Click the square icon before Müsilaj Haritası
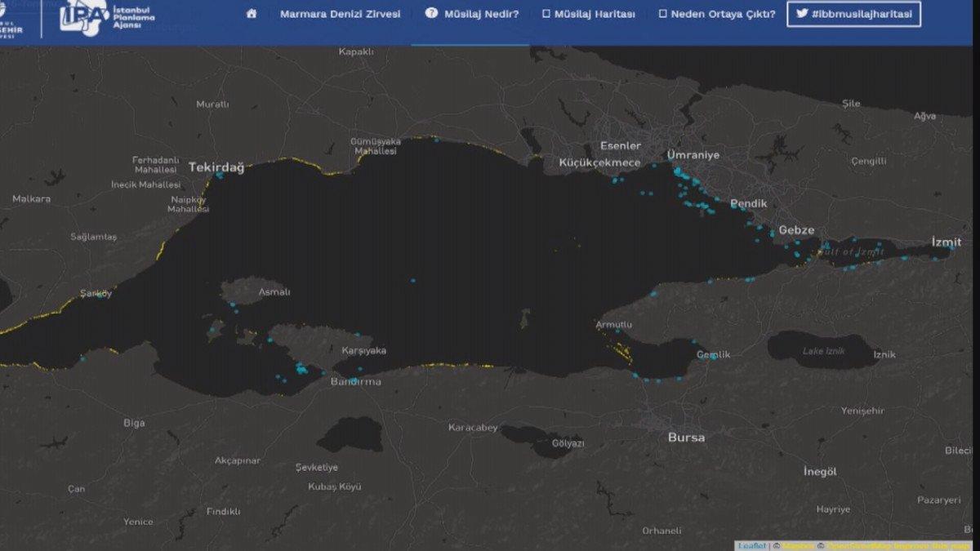 point(546,14)
